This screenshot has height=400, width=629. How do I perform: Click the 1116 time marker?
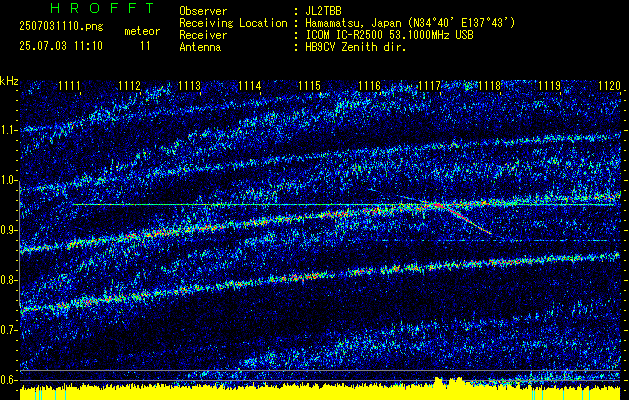click(369, 86)
